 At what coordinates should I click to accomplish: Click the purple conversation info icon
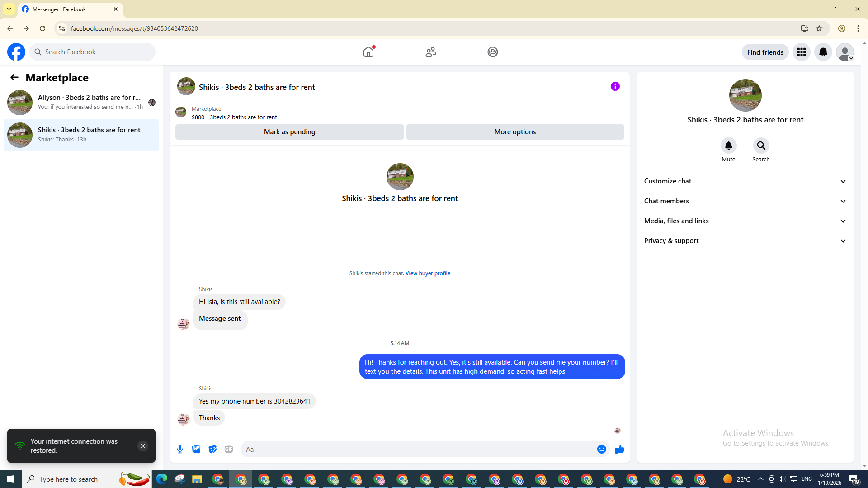pyautogui.click(x=615, y=86)
